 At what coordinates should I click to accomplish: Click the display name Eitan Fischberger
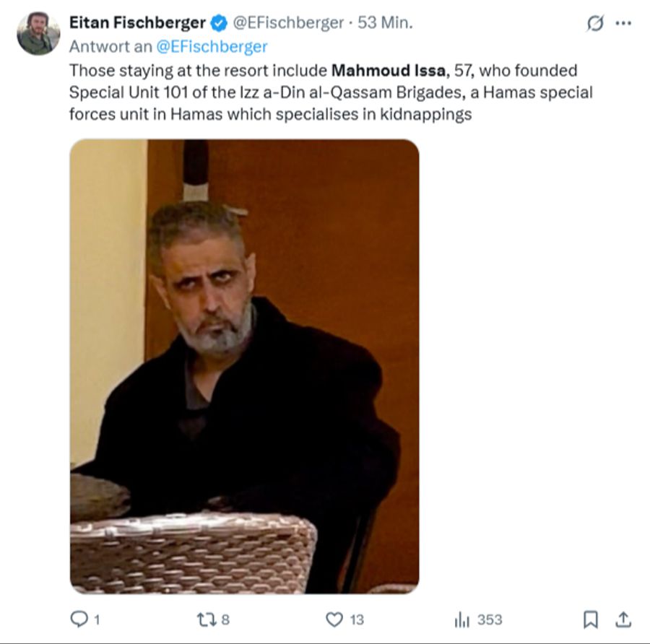137,22
